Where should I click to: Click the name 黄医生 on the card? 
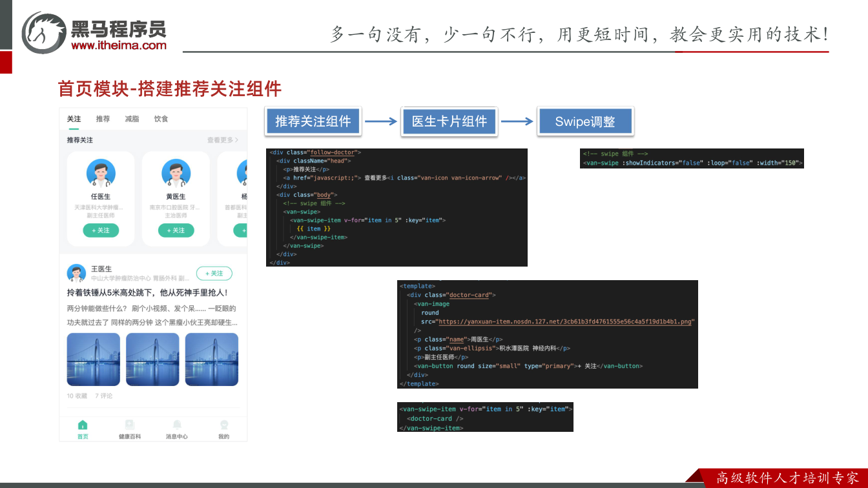(x=176, y=196)
